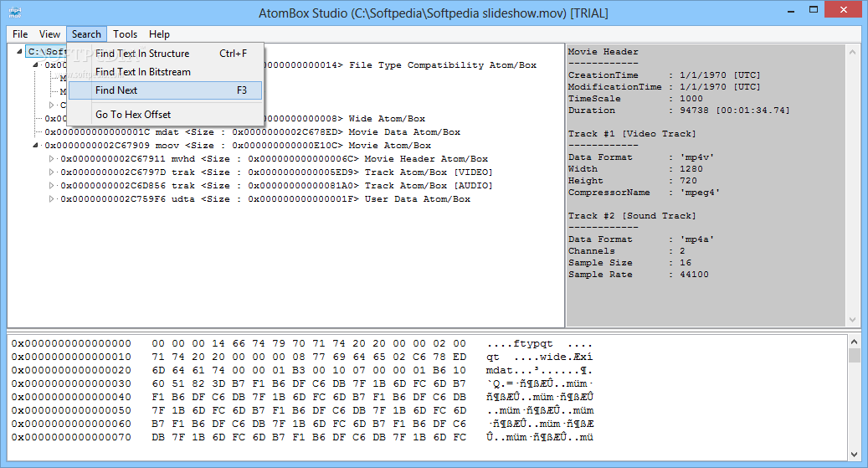Close the open Search menu
868x468 pixels.
(86, 34)
